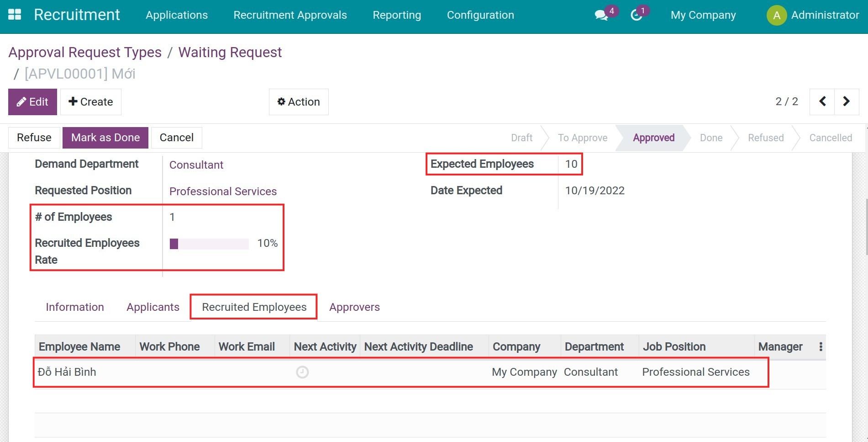This screenshot has width=868, height=442.
Task: Open the conversations messages icon
Action: 601,15
